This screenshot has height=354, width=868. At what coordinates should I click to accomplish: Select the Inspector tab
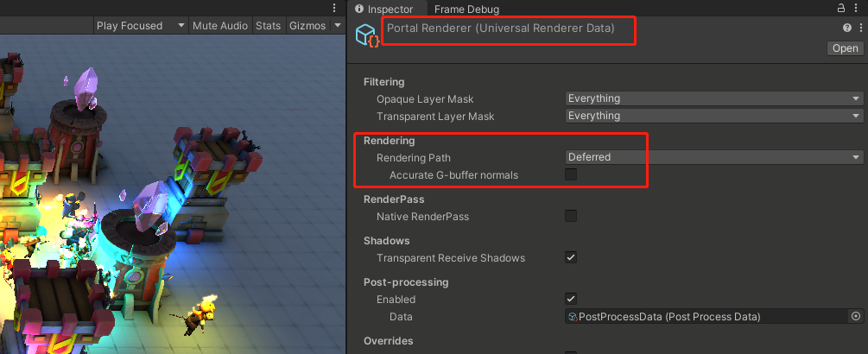pyautogui.click(x=385, y=9)
